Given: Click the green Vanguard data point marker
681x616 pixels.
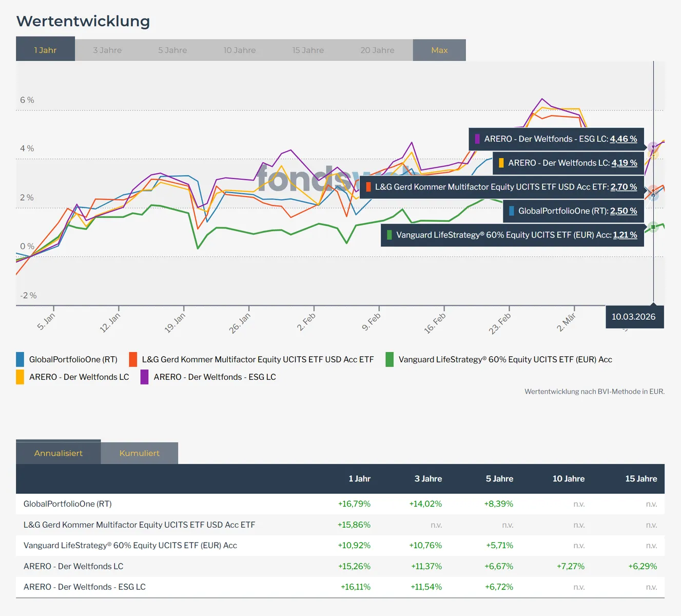Looking at the screenshot, I should click(x=653, y=226).
